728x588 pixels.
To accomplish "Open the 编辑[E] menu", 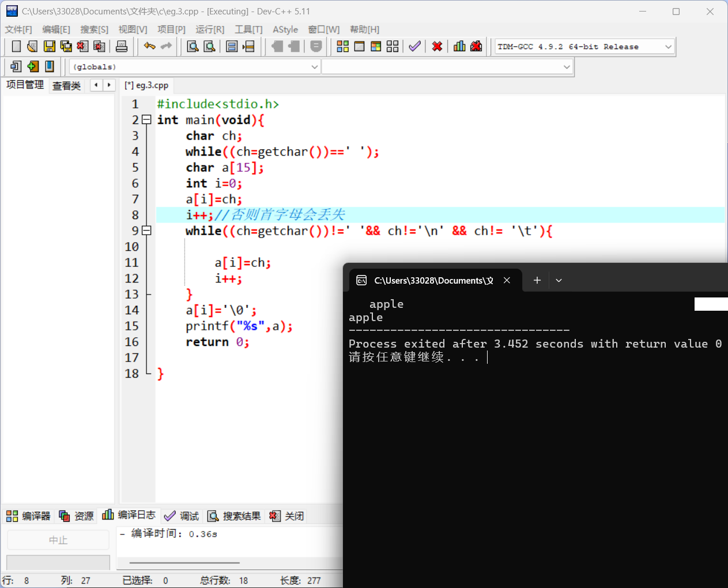I will 56,29.
